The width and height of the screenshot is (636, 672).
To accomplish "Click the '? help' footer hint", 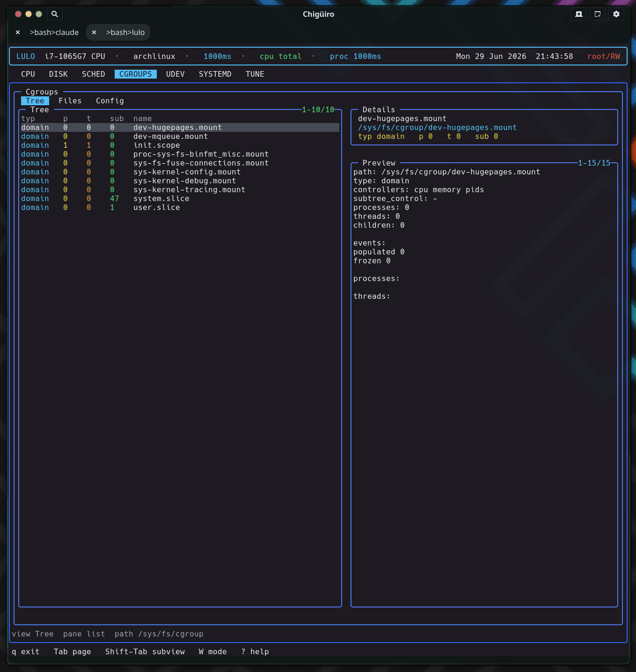I will click(255, 651).
